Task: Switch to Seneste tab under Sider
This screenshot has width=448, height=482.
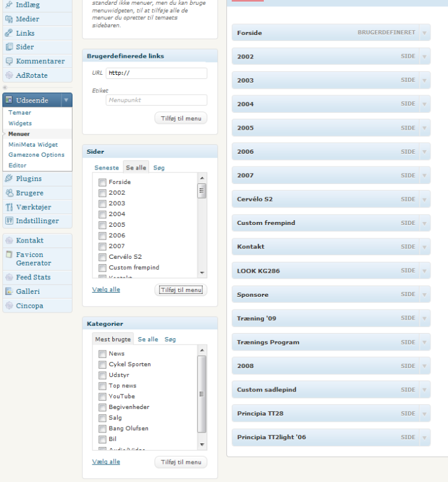Action: (x=106, y=168)
